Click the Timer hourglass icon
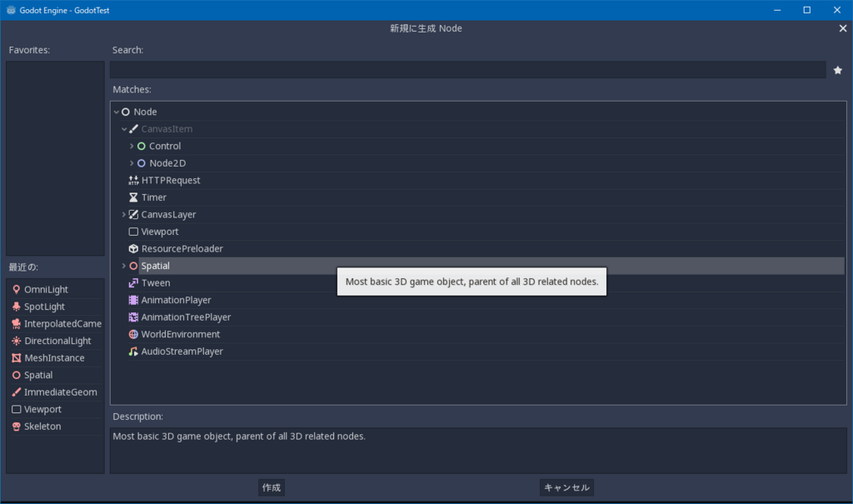Screen dimensions: 853x504 click(133, 197)
